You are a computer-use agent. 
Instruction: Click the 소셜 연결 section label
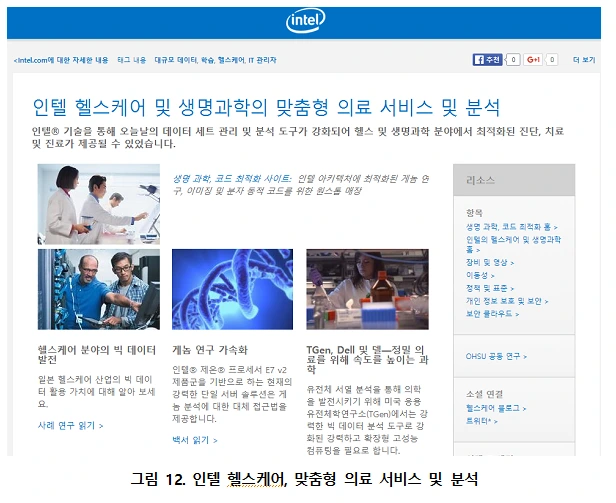tap(484, 394)
